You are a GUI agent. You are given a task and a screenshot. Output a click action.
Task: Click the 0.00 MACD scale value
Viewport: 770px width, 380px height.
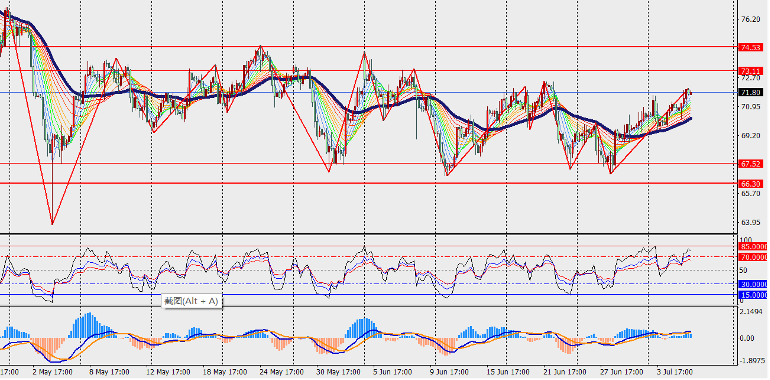(747, 338)
